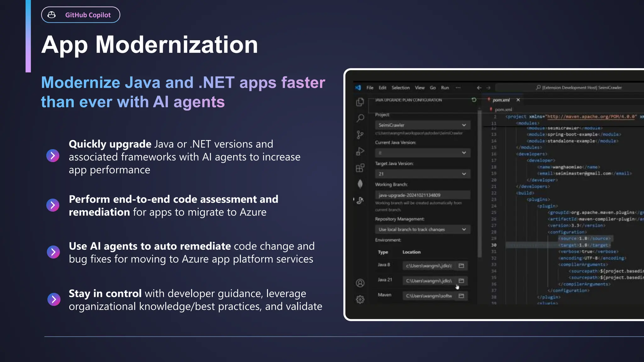644x362 pixels.
Task: Click the back navigation arrow
Action: coord(479,88)
